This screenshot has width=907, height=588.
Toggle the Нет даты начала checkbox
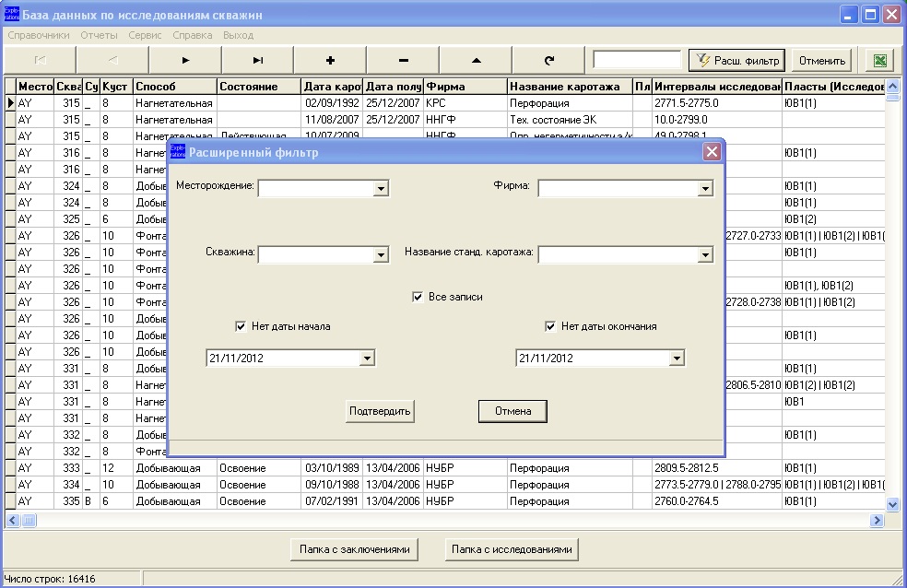coord(241,326)
